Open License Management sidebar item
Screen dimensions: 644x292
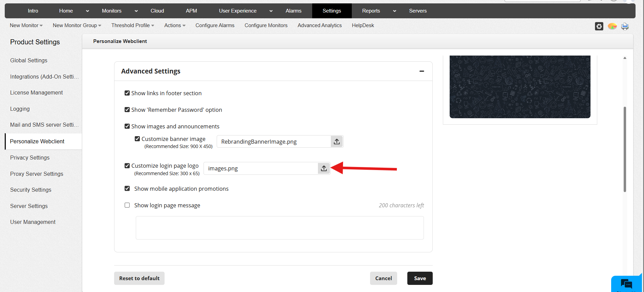click(37, 92)
